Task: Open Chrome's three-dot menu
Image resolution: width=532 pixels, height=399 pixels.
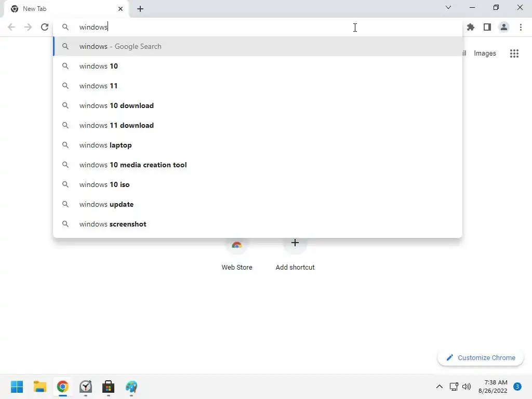Action: coord(521,27)
